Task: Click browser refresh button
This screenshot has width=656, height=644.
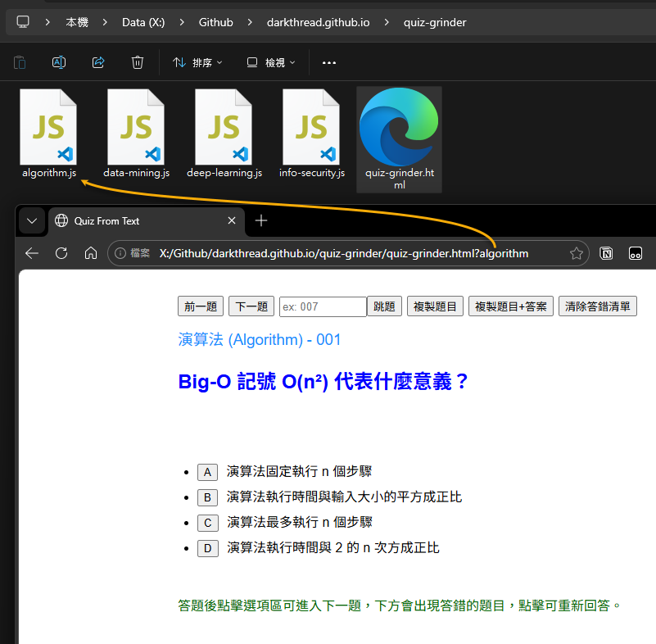Action: [61, 253]
